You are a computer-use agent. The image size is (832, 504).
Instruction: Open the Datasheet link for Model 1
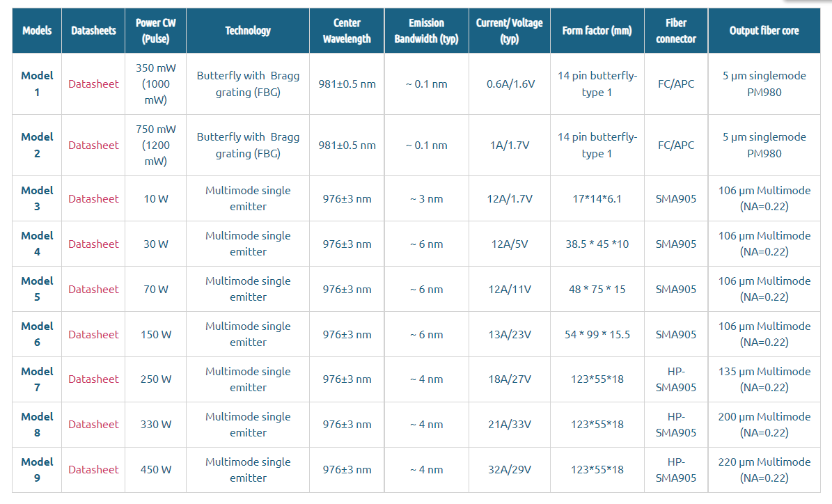(93, 84)
